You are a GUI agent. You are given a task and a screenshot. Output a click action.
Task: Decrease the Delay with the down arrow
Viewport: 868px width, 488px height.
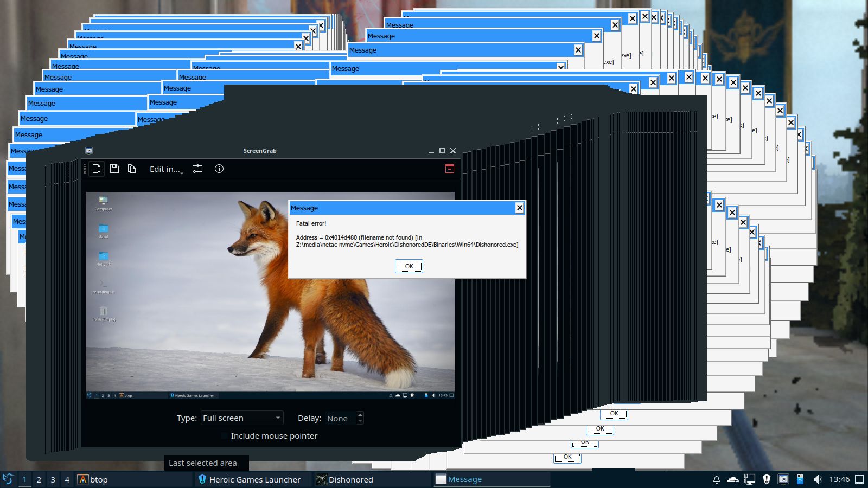(360, 421)
